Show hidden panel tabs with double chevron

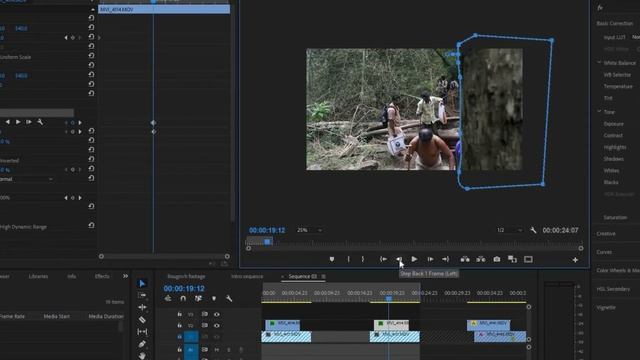(125, 276)
